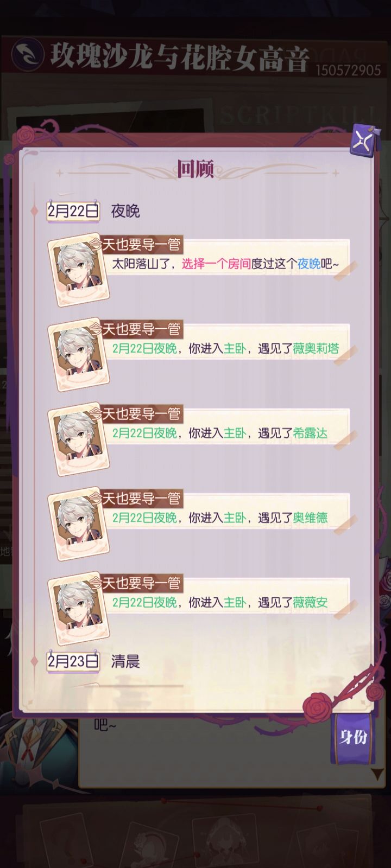391x868 pixels.
Task: Click the green name 希露达
Action: point(310,433)
